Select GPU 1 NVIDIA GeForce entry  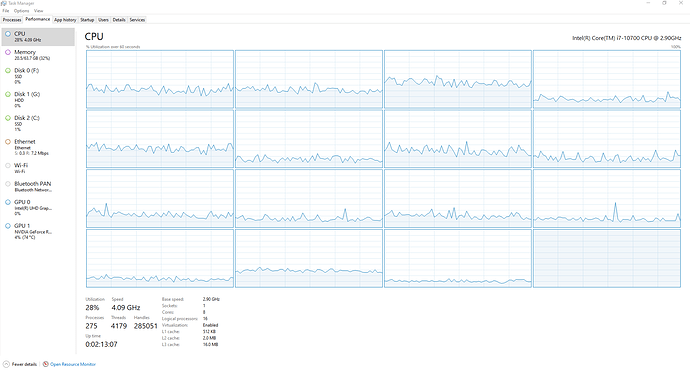[x=38, y=231]
